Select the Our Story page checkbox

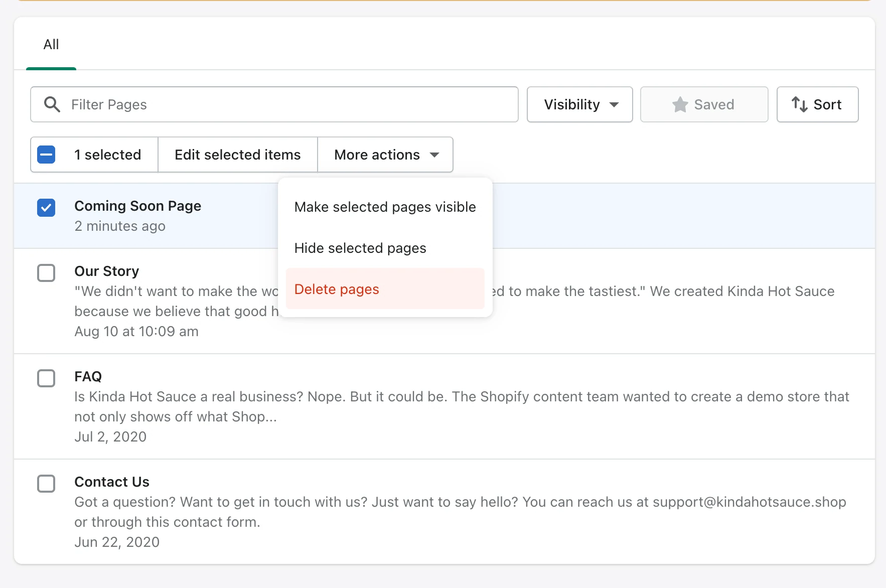pyautogui.click(x=46, y=273)
